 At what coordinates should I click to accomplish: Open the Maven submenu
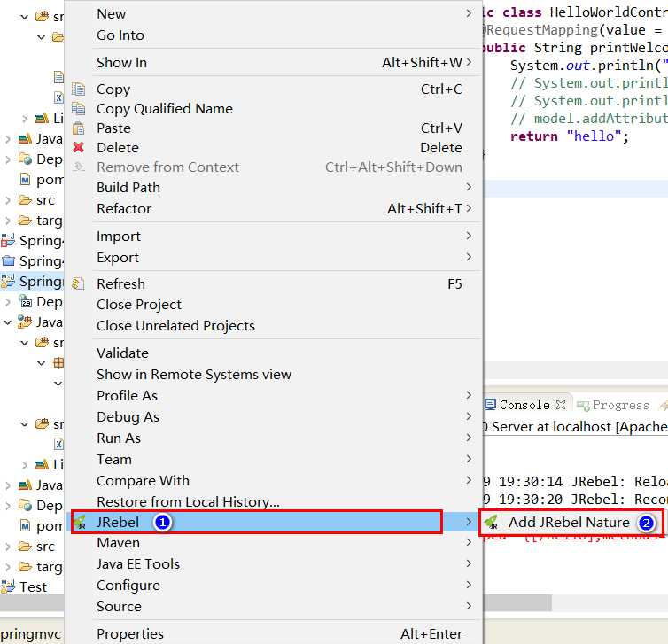pos(275,543)
